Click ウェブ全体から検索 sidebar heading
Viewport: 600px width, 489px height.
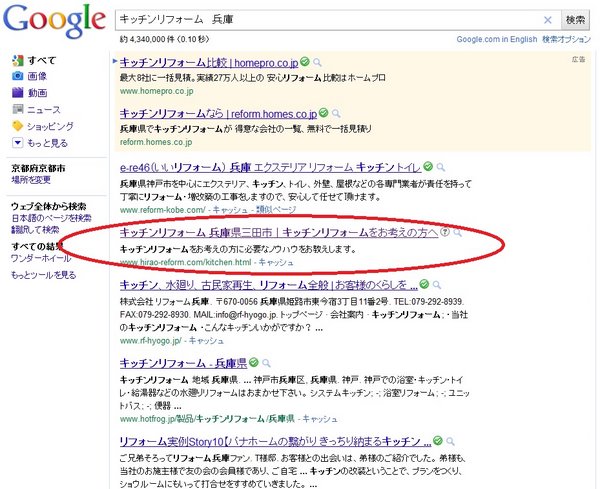49,207
